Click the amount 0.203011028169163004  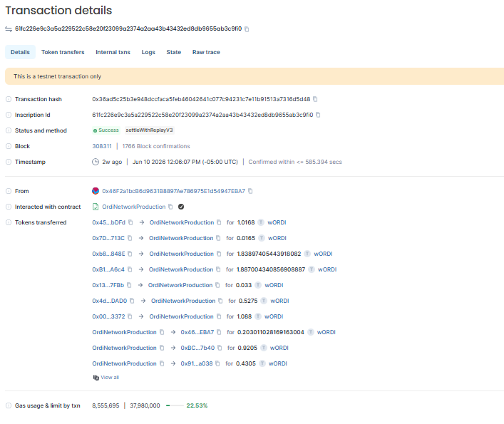(271, 332)
